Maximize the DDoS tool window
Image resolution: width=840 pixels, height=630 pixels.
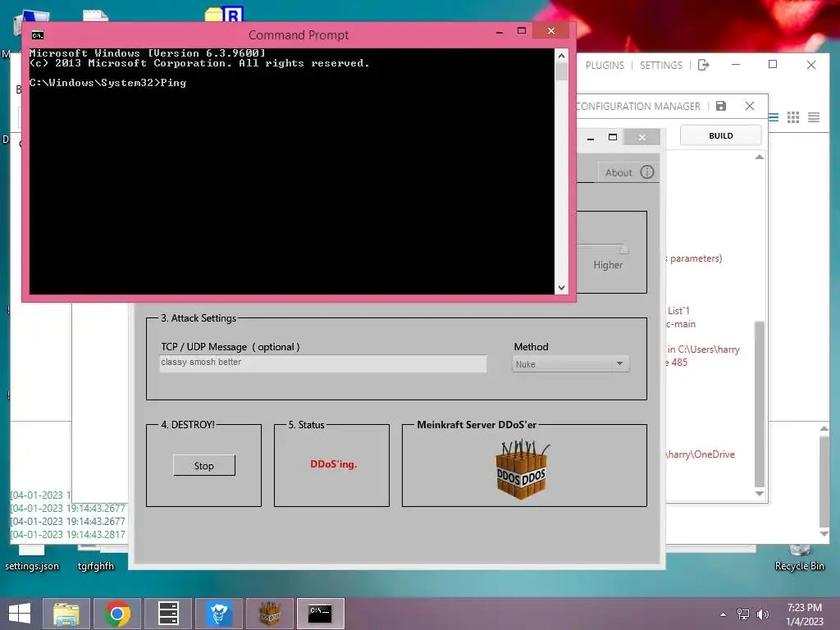[x=612, y=137]
